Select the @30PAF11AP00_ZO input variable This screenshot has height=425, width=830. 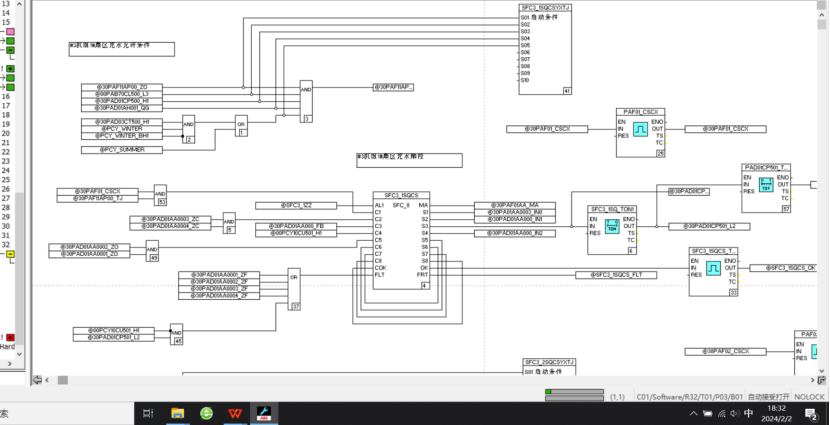[x=122, y=87]
